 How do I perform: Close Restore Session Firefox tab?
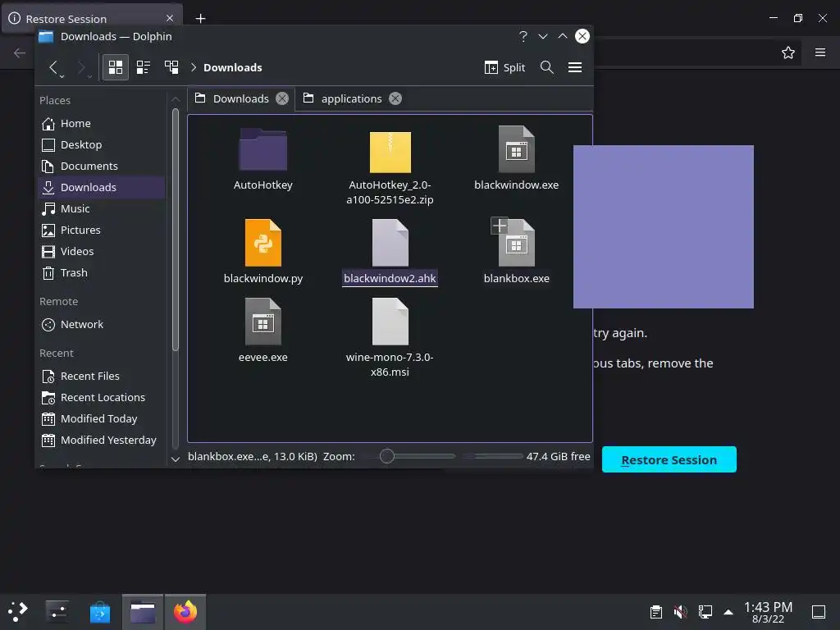(170, 18)
